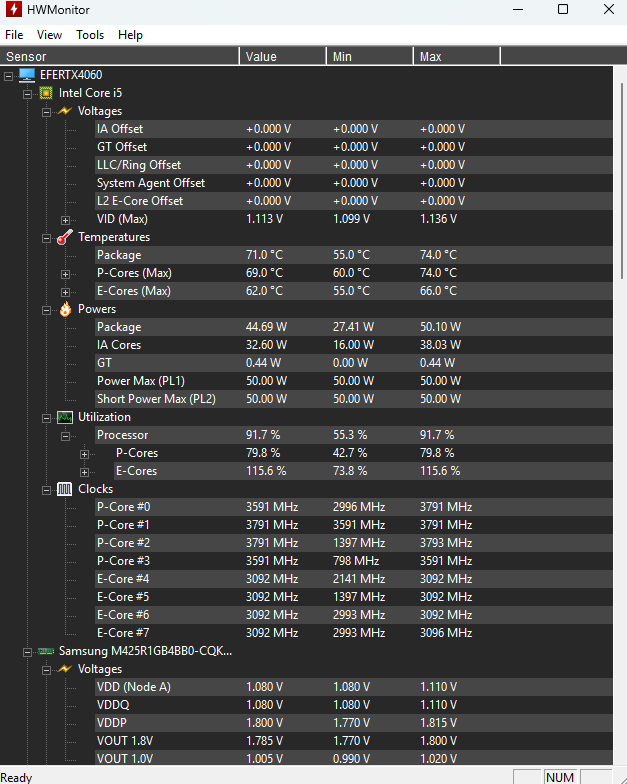
Task: Click the 1.113 V VID value
Action: tap(264, 219)
